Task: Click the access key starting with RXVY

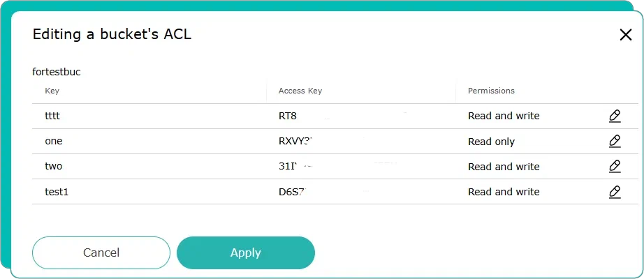Action: (x=295, y=141)
